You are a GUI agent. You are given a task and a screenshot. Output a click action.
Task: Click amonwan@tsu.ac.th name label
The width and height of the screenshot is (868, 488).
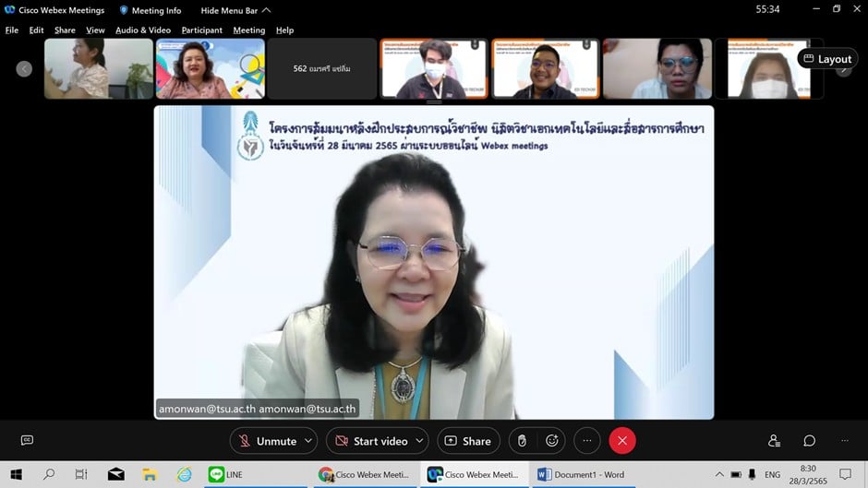click(x=257, y=409)
